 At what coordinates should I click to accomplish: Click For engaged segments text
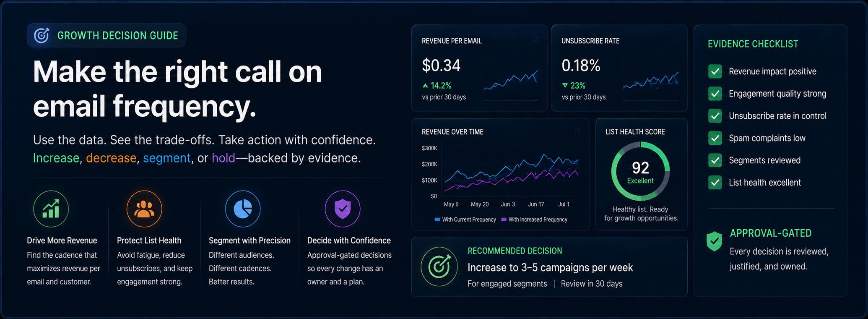pyautogui.click(x=507, y=284)
